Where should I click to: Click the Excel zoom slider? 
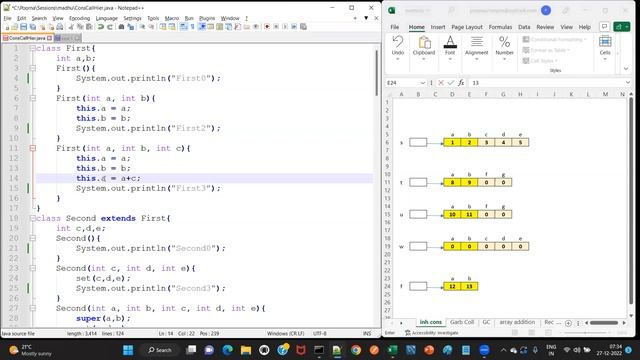point(586,333)
